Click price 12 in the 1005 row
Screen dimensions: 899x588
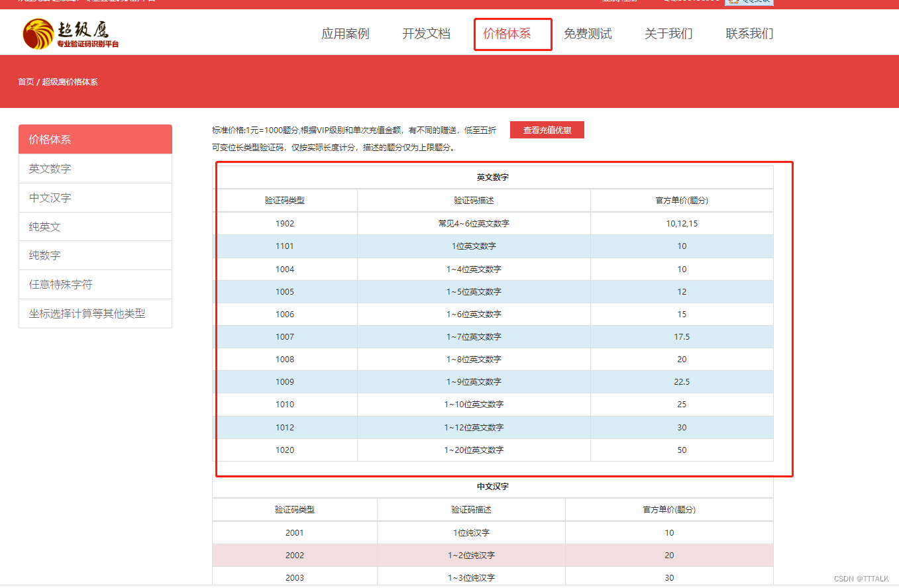pos(682,292)
